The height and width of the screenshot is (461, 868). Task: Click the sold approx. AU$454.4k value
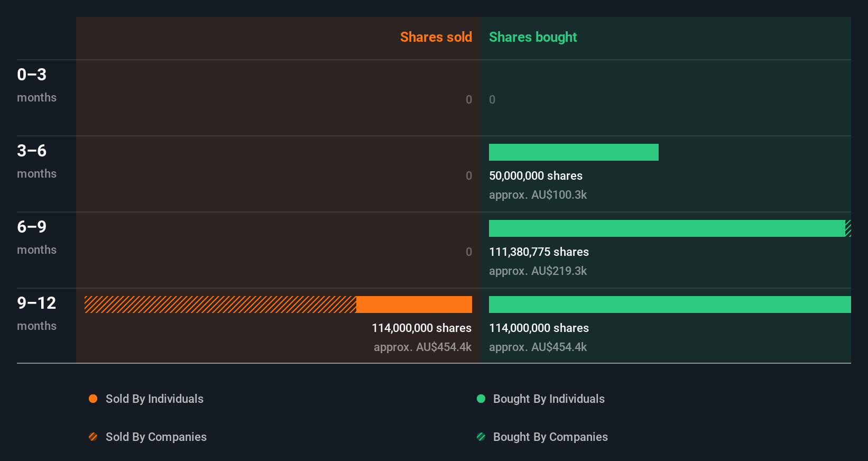[422, 347]
